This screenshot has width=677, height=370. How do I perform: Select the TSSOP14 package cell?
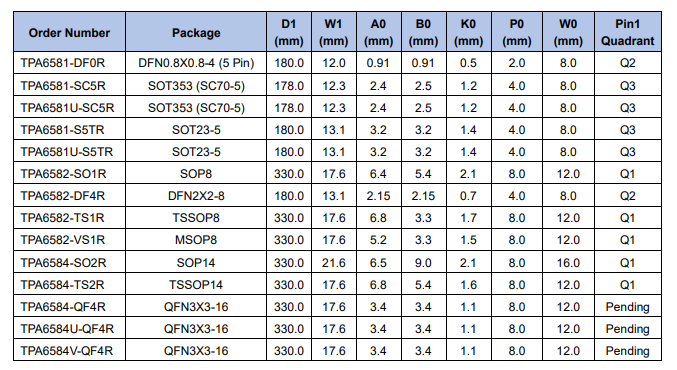tap(196, 285)
